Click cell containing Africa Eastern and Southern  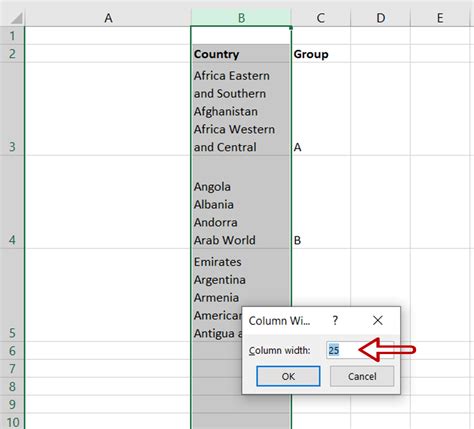241,109
